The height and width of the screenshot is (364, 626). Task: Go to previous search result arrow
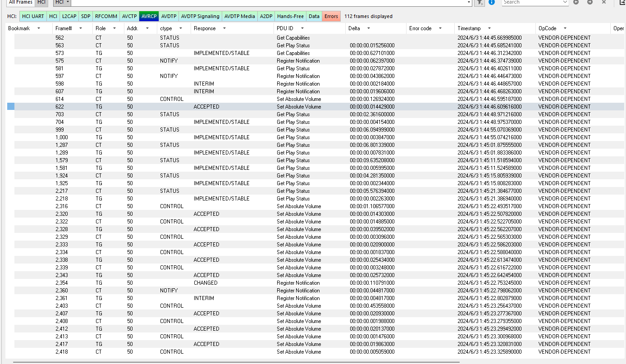(x=576, y=2)
